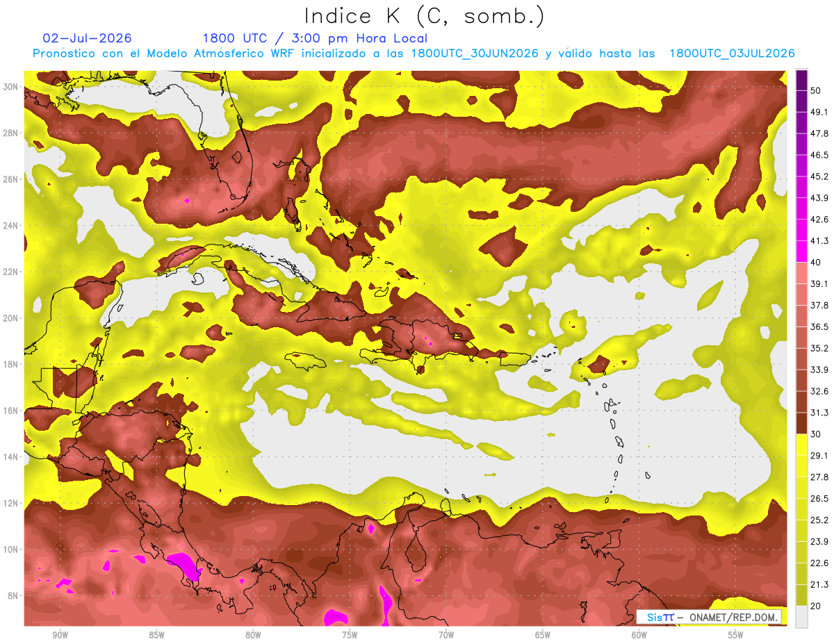Click the colorbar value 43.9
This screenshot has height=644, width=834.
point(819,198)
